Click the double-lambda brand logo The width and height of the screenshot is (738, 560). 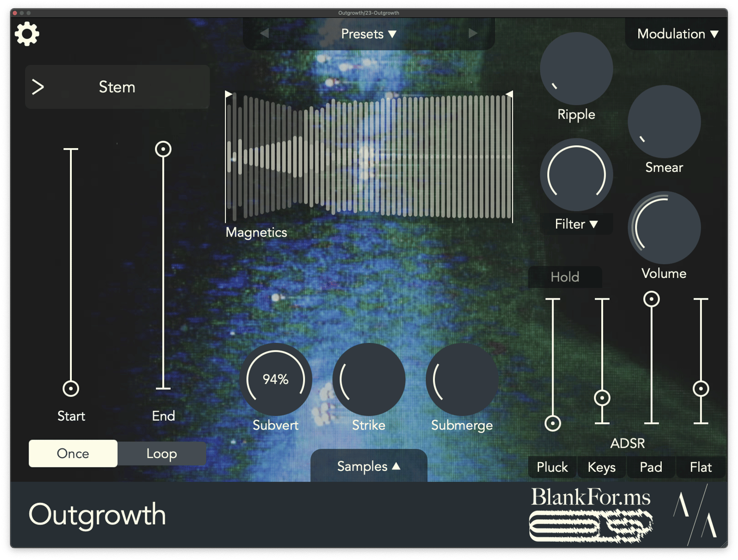coord(696,515)
